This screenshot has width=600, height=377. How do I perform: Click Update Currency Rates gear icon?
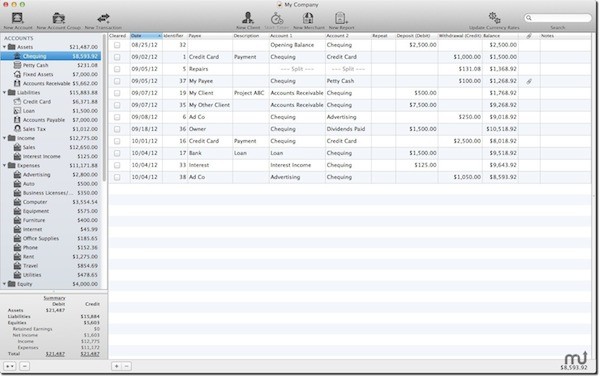click(494, 18)
